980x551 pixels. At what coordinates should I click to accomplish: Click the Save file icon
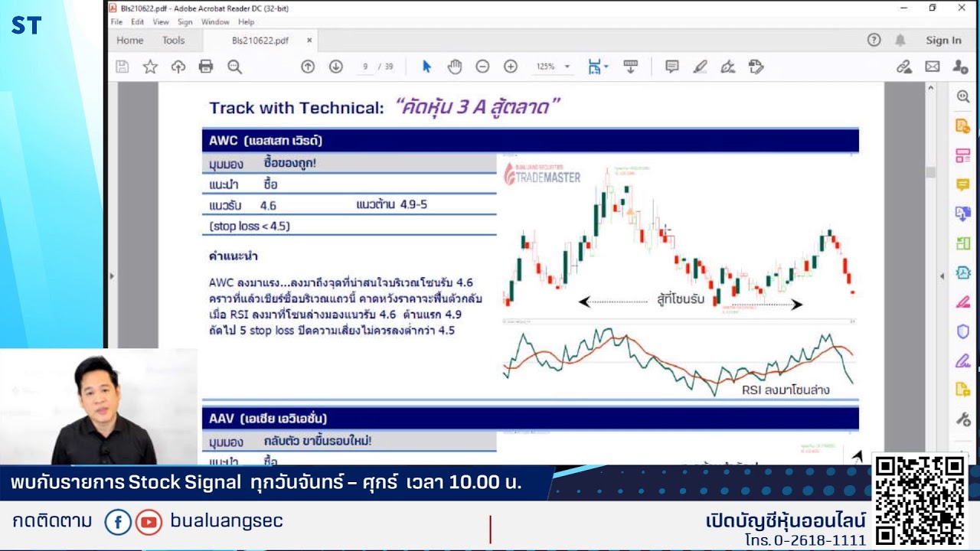click(x=122, y=67)
